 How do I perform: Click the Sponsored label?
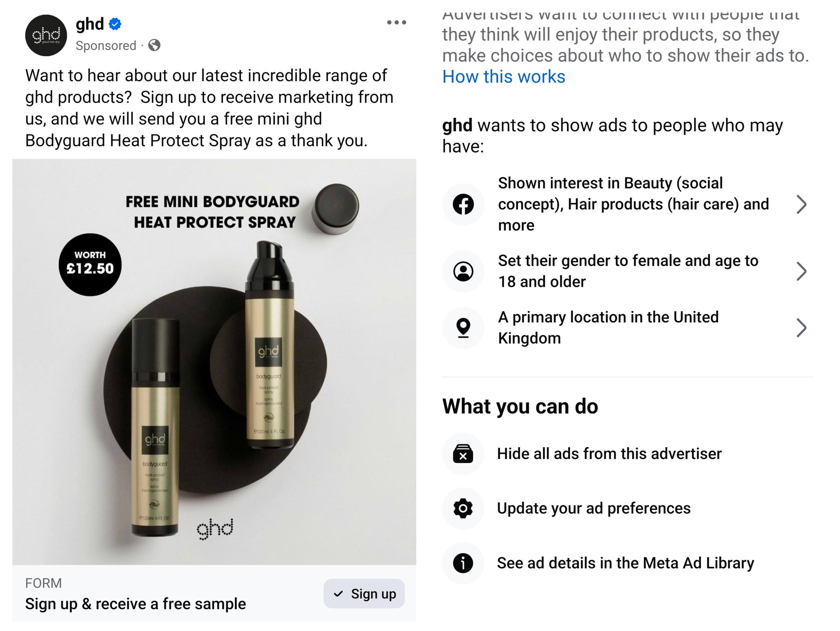[105, 45]
